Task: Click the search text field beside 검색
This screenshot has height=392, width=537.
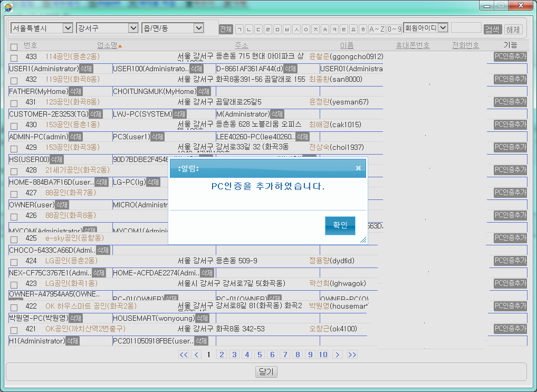Action: [x=466, y=28]
